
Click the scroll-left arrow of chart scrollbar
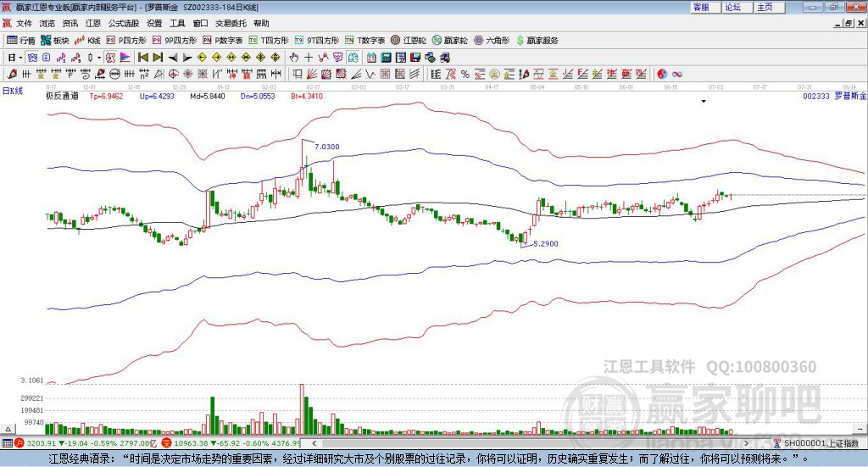(314, 443)
